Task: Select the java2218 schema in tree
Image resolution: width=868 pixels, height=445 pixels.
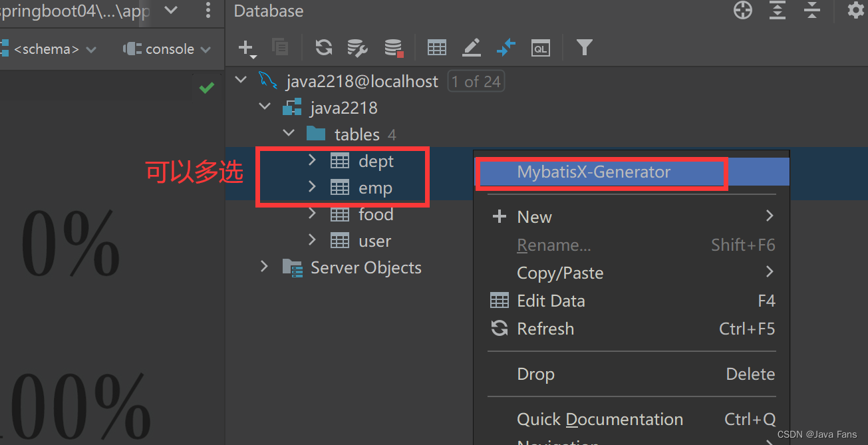Action: [x=344, y=108]
